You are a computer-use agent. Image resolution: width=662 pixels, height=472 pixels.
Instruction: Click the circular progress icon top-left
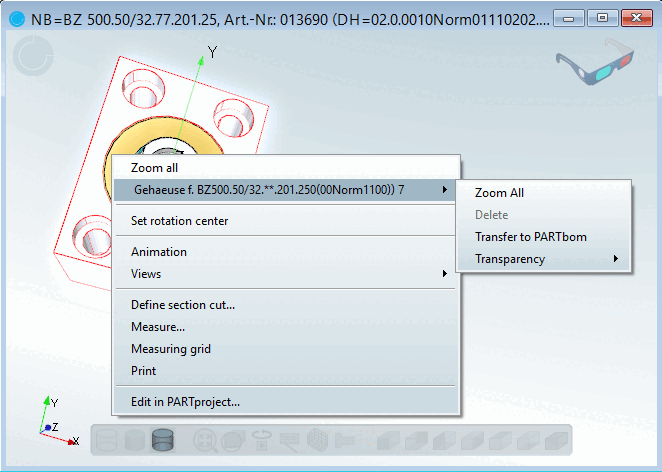point(33,56)
